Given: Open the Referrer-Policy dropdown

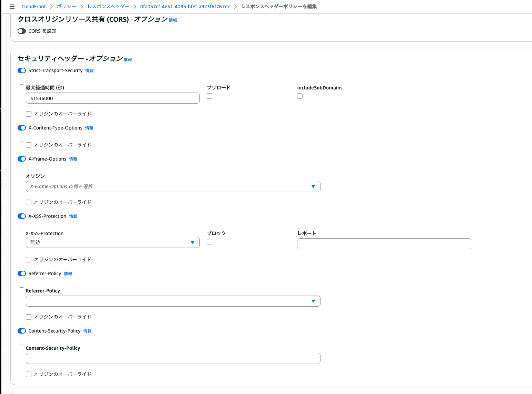Looking at the screenshot, I should (x=173, y=301).
